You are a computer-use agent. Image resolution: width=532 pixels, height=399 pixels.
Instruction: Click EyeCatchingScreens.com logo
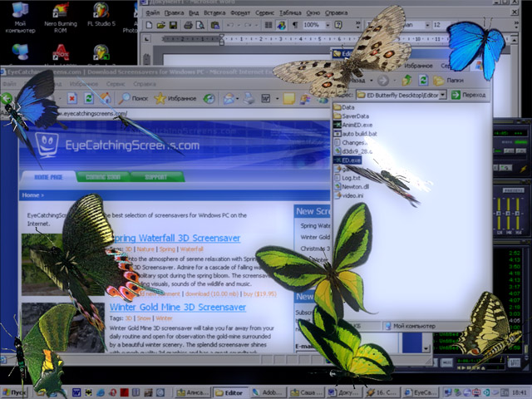[x=117, y=145]
